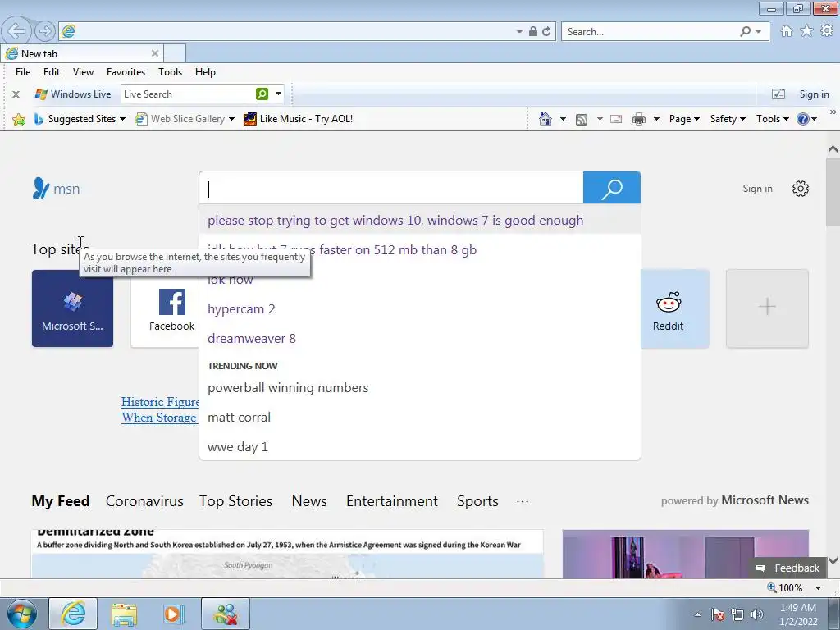
Task: Open a blank new tab button
Action: click(x=175, y=53)
